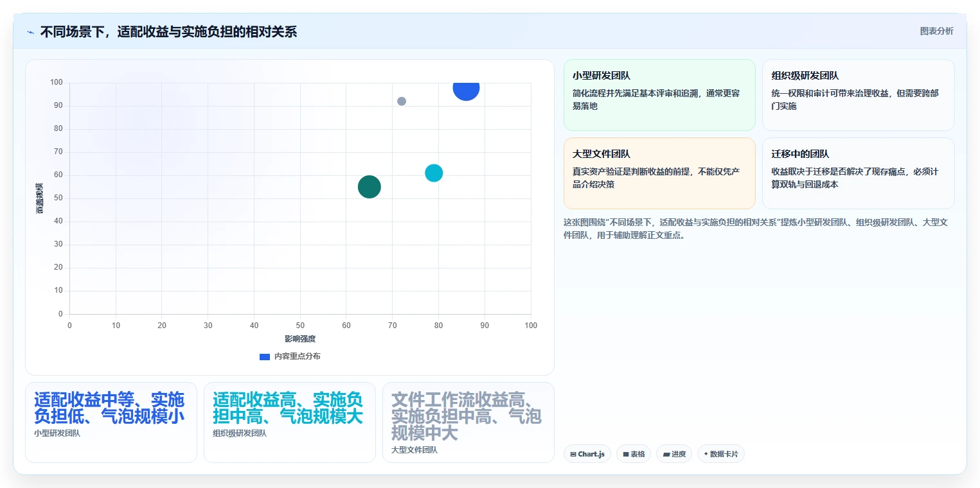Select the 表格 tag chip

[634, 454]
